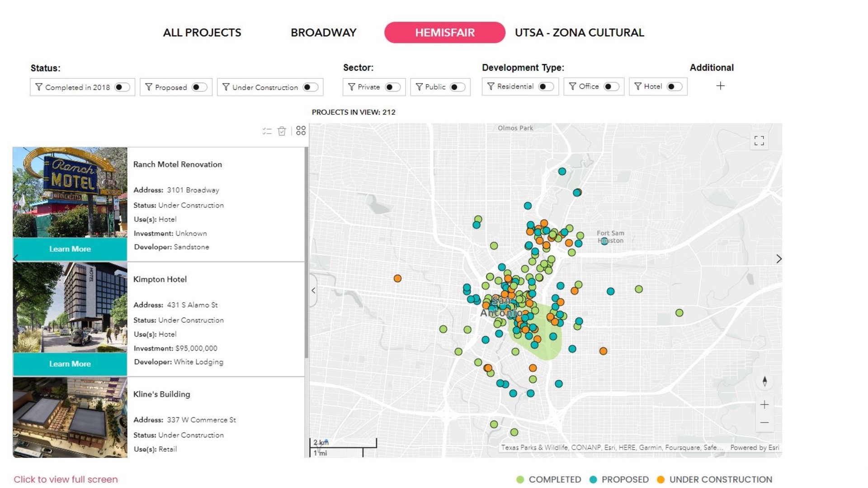Collapse the left card carousel with the arrow
The height and width of the screenshot is (488, 868).
point(16,259)
